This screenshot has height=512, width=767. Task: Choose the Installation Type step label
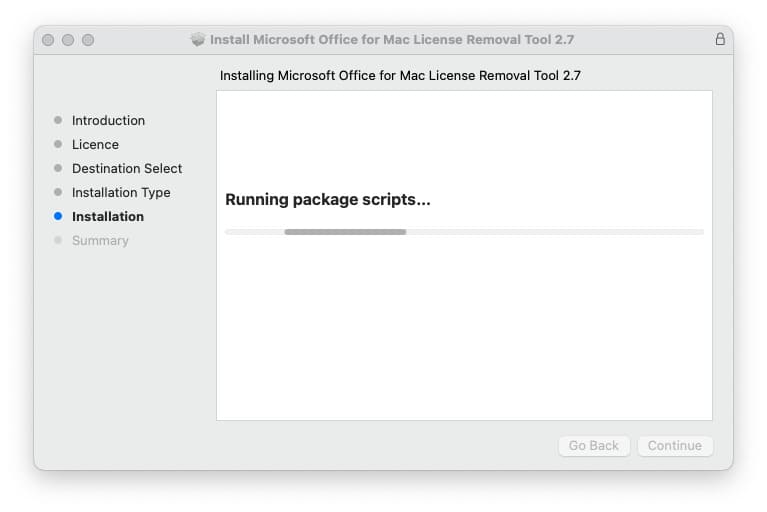[x=121, y=192]
